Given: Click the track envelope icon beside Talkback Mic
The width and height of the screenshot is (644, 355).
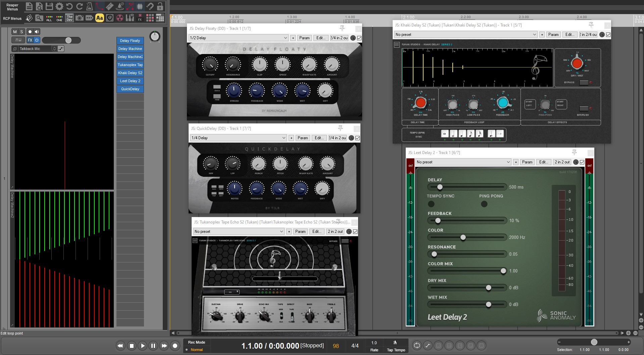Looking at the screenshot, I should click(x=61, y=49).
